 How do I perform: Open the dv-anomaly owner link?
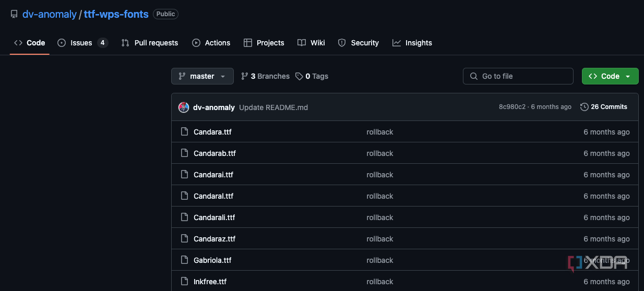(50, 14)
